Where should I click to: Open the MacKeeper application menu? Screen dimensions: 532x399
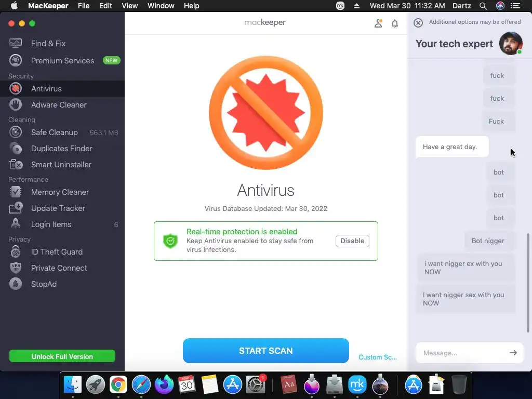point(48,6)
